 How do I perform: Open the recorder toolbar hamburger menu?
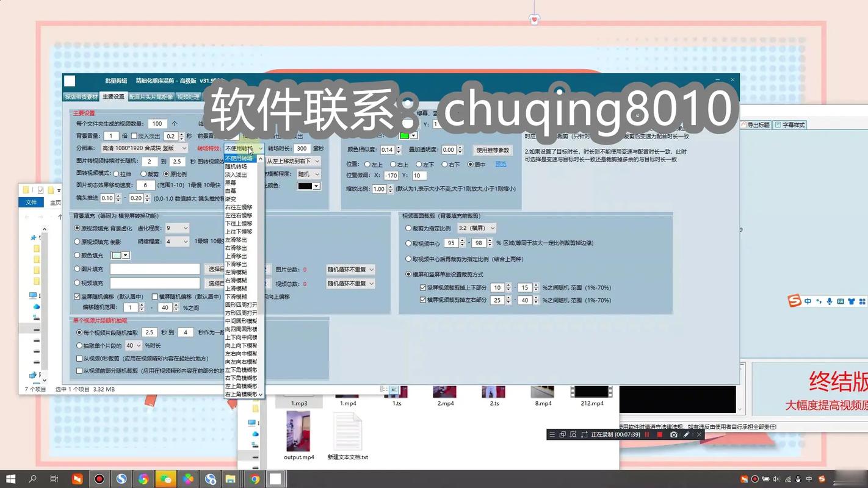pyautogui.click(x=552, y=434)
